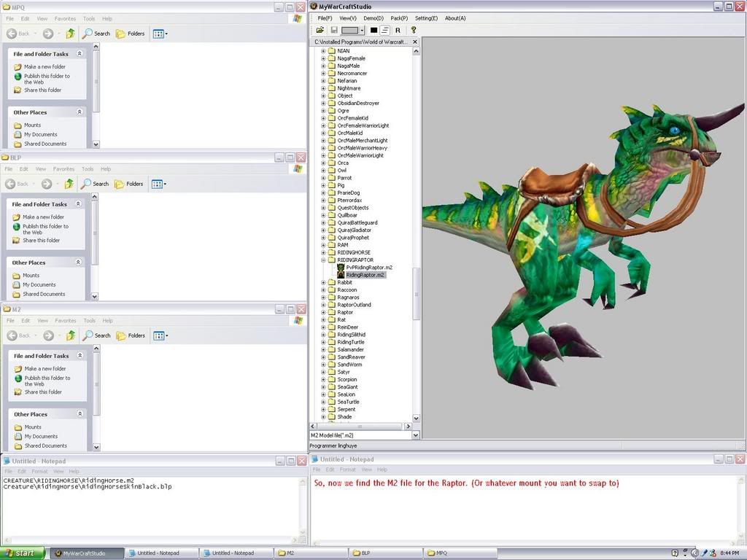Collapse Other Places in BLP window

pyautogui.click(x=78, y=262)
